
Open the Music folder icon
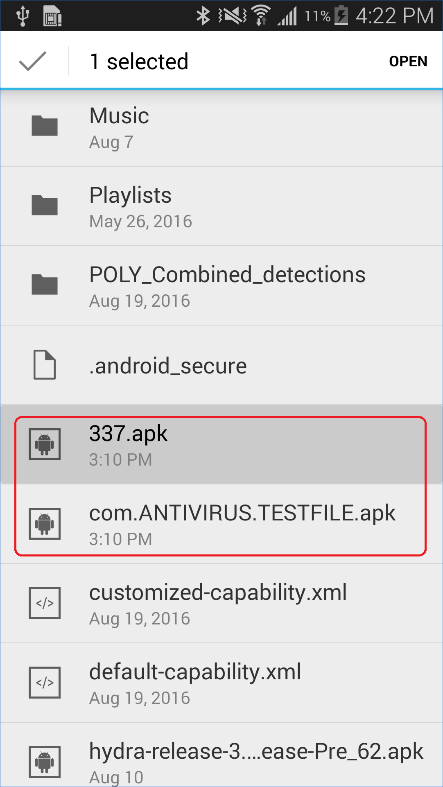[45, 126]
